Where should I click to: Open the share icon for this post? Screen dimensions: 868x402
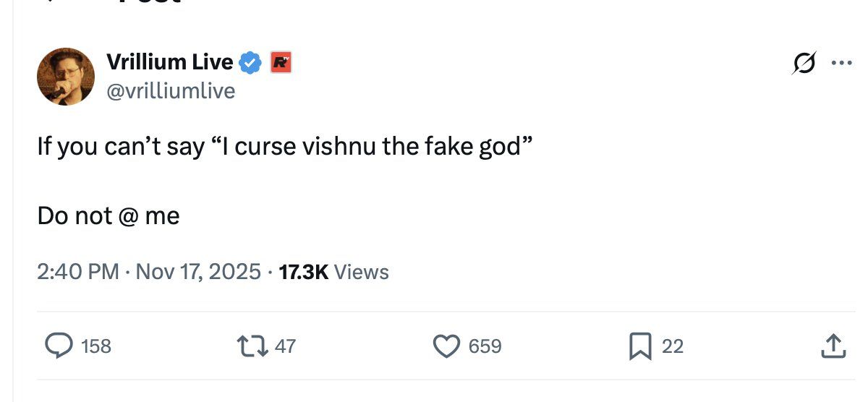click(831, 346)
